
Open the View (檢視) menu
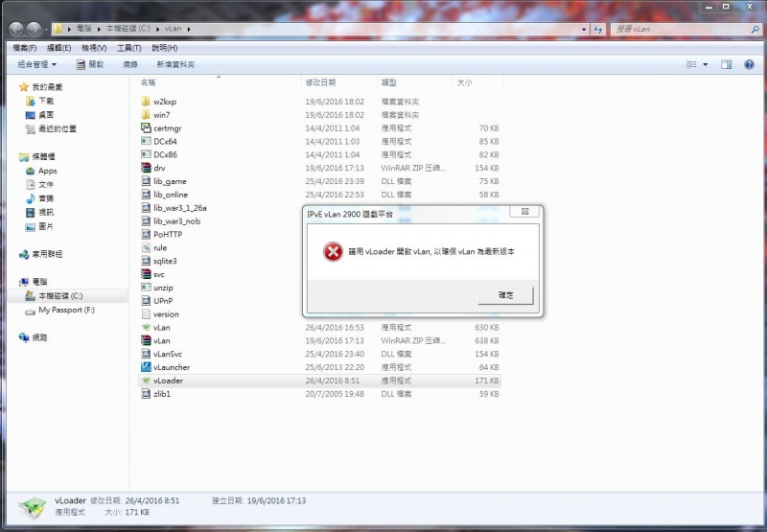coord(94,48)
